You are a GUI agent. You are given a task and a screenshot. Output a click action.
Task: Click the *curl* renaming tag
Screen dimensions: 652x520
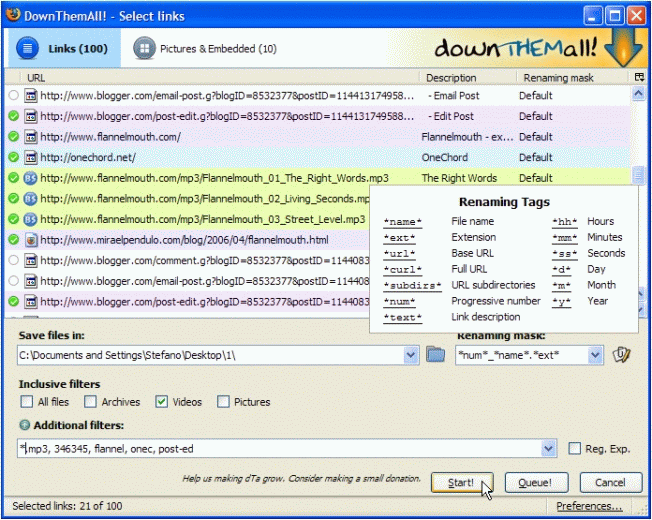(403, 269)
